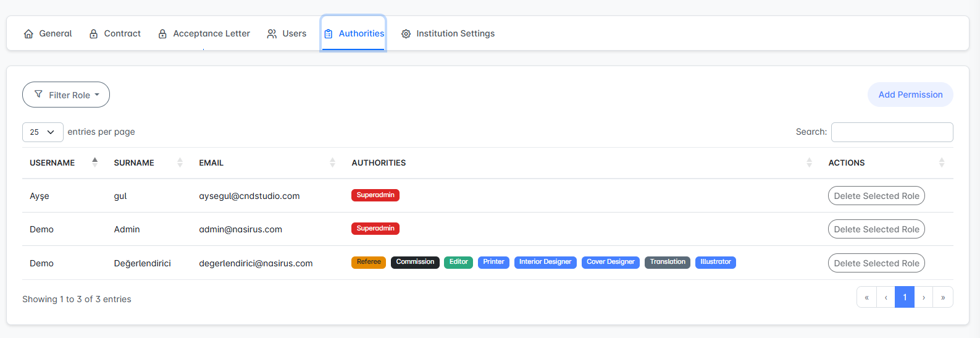Delete selected role for aysegul@cndstudio.com
980x338 pixels.
click(x=876, y=196)
